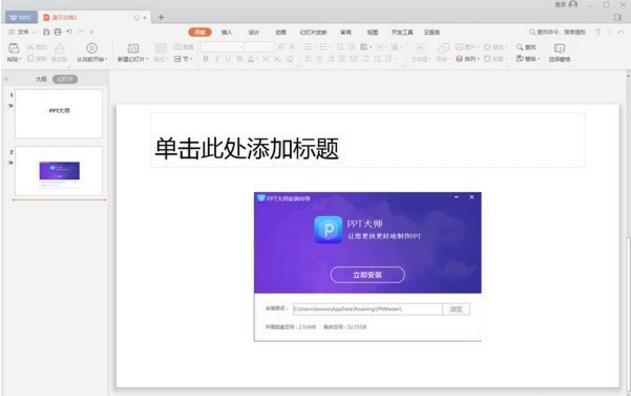Switch to the Slide Show (幻灯片放映) tab
The width and height of the screenshot is (631, 396).
tap(313, 32)
